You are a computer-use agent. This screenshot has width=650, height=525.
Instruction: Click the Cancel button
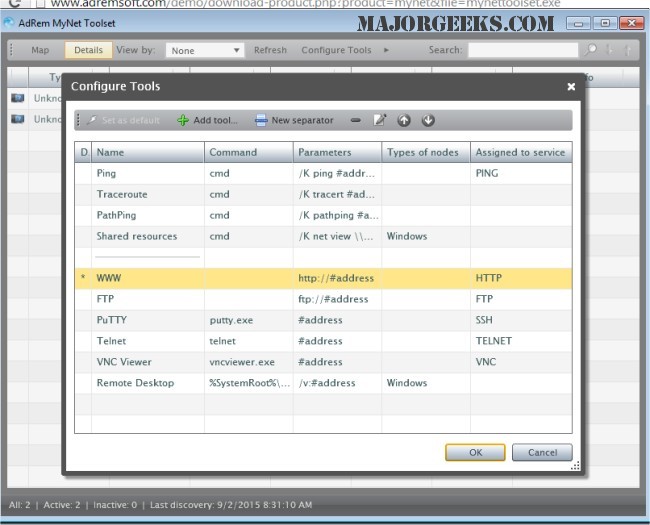(542, 452)
